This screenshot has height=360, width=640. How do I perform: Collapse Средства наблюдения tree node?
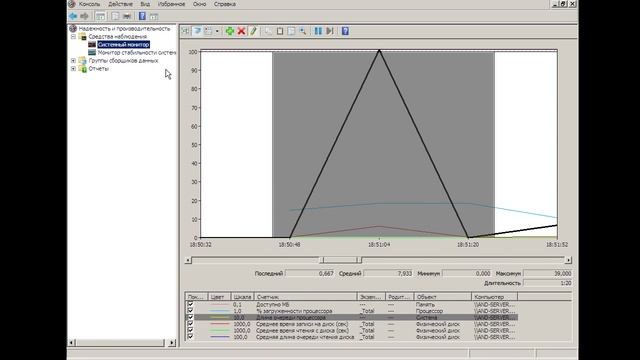pyautogui.click(x=73, y=37)
